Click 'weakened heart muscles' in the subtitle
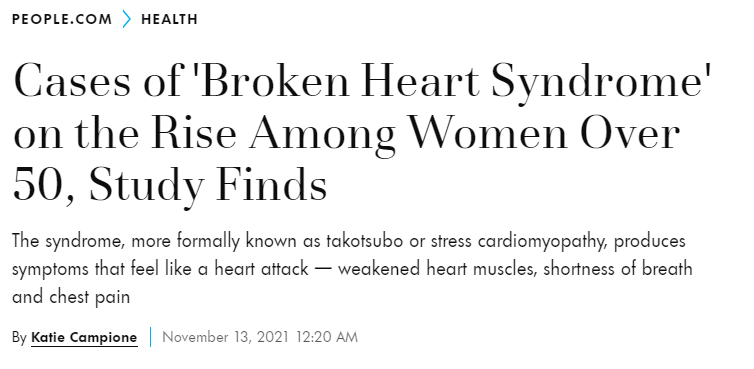754x369 pixels. click(x=437, y=269)
